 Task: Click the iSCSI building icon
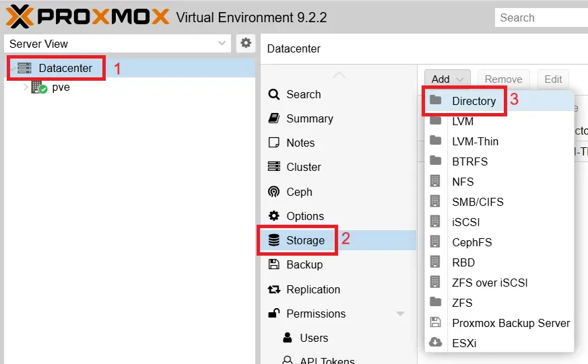coord(435,221)
